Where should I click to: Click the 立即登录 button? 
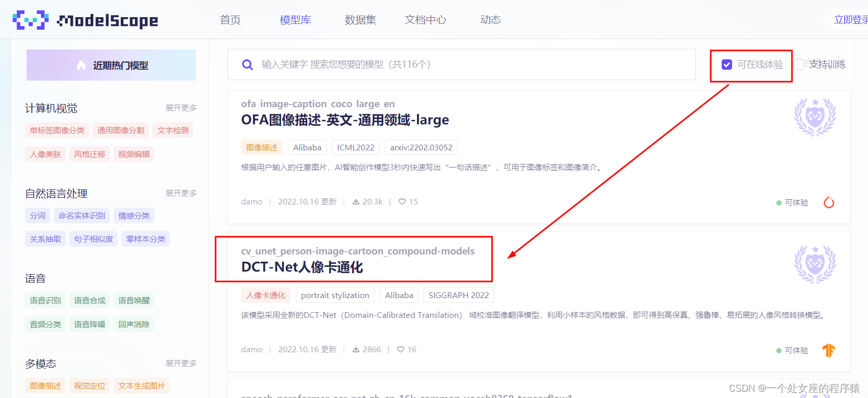coord(847,20)
